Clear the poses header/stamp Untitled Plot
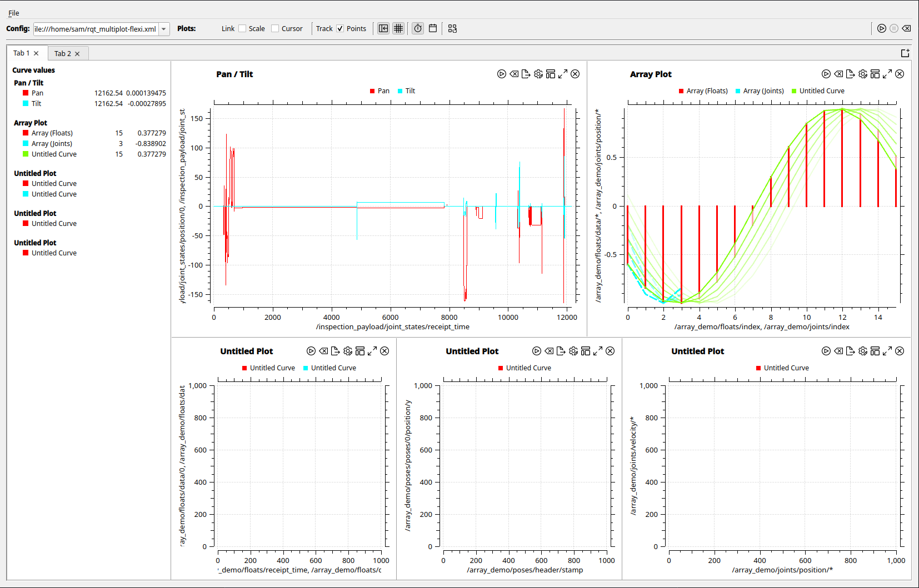 click(549, 351)
